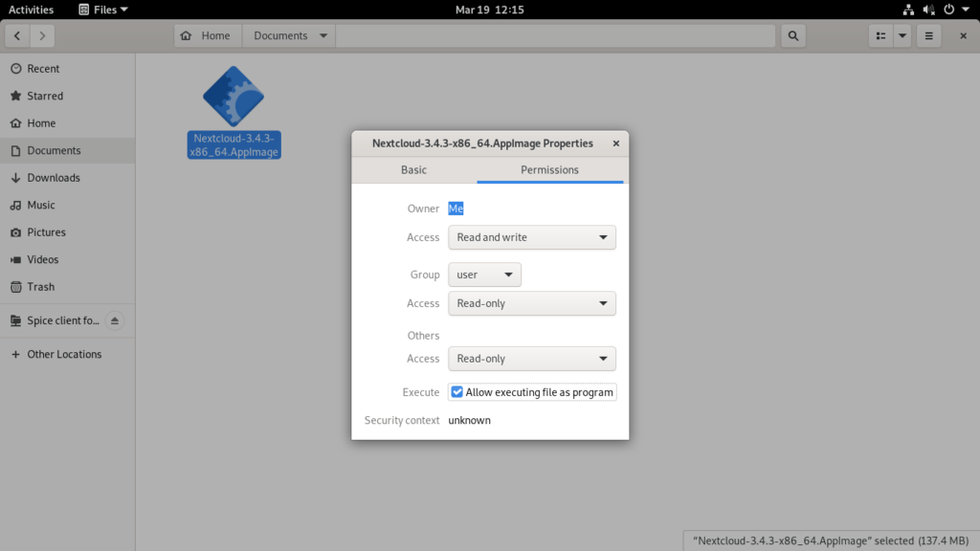Open the Group user dropdown

click(484, 275)
